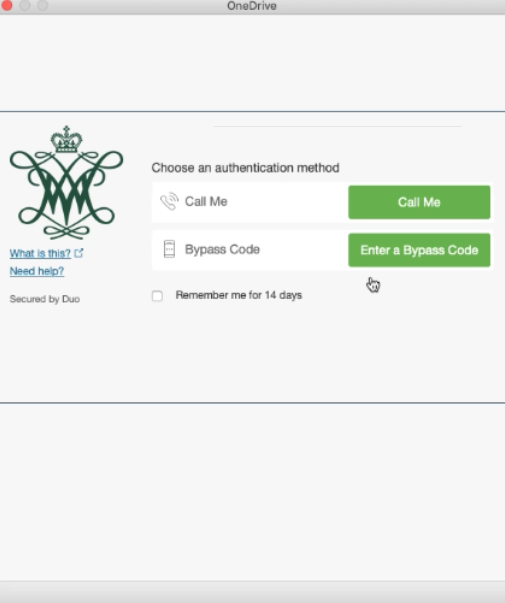Click the green William & Mary cypher logo
Image resolution: width=505 pixels, height=603 pixels.
coord(67,182)
